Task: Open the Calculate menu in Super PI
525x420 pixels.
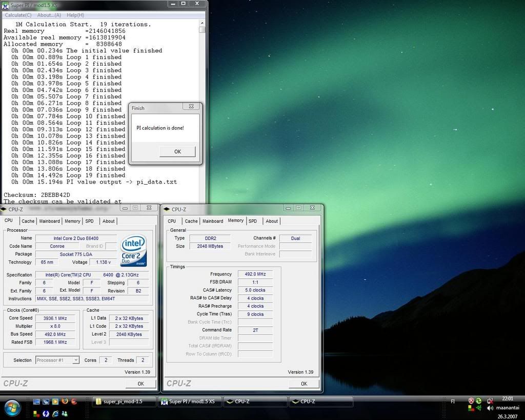Action: pos(18,15)
